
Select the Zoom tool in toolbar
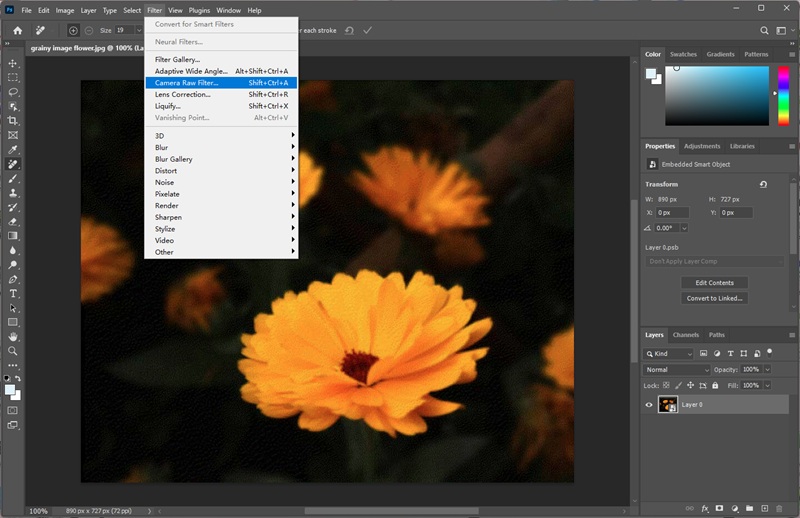pos(13,351)
